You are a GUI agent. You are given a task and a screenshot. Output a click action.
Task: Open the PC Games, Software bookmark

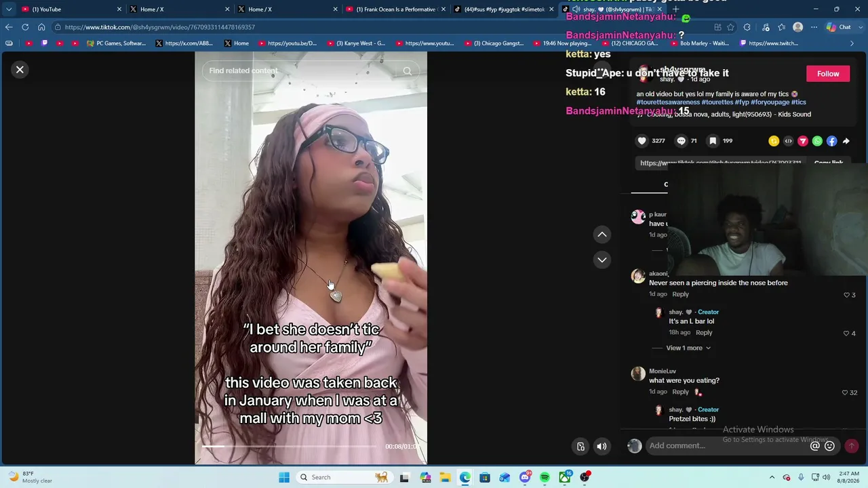pyautogui.click(x=117, y=43)
